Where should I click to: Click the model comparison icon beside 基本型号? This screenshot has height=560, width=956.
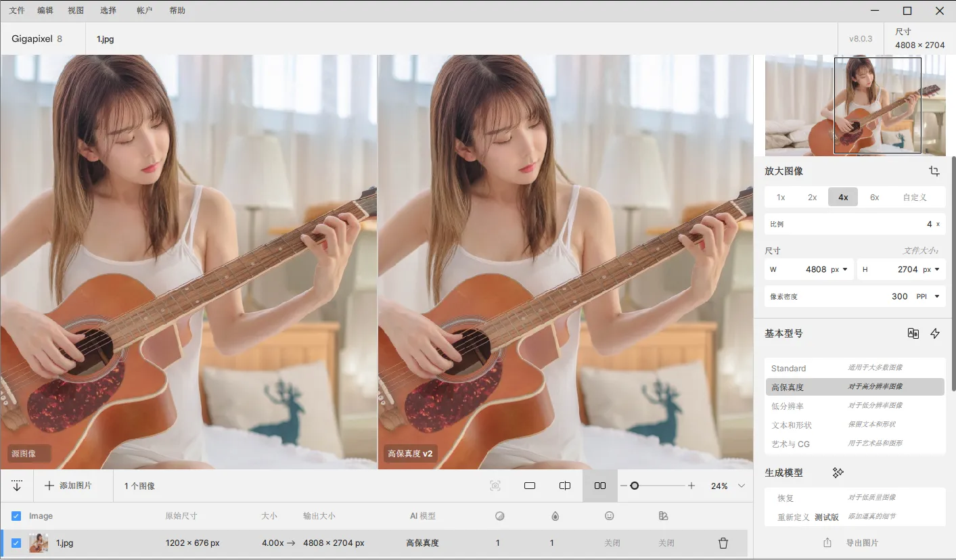pyautogui.click(x=913, y=333)
